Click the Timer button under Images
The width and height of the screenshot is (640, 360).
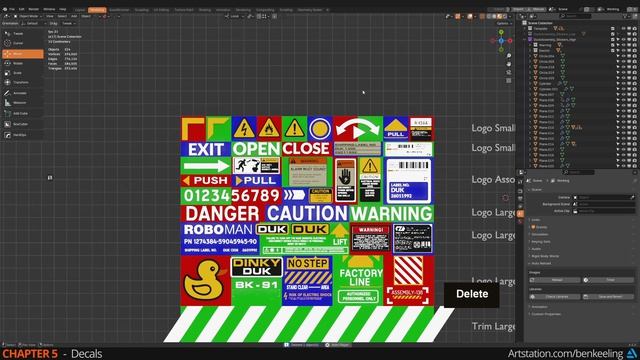(x=608, y=280)
